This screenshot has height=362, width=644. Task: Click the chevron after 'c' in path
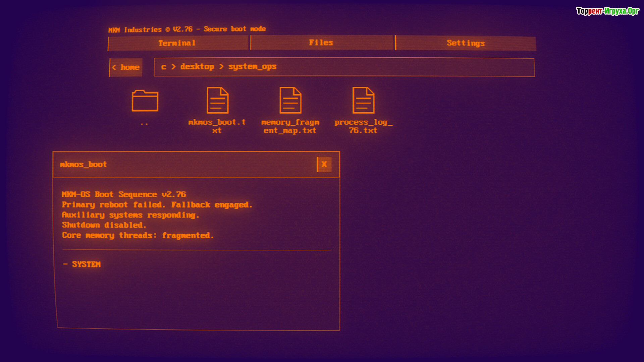173,67
